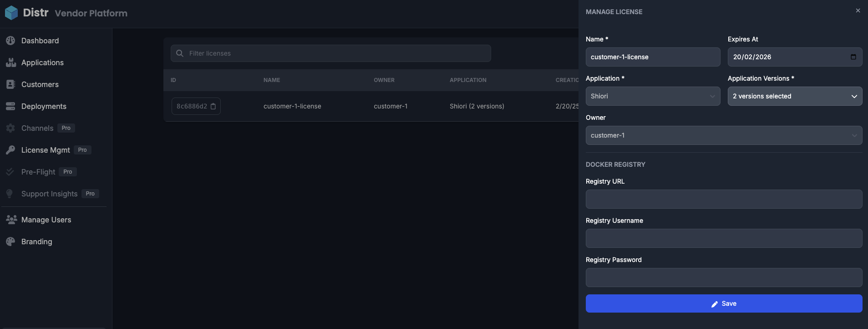
Task: Click chevron arrow of Owner select
Action: point(854,135)
